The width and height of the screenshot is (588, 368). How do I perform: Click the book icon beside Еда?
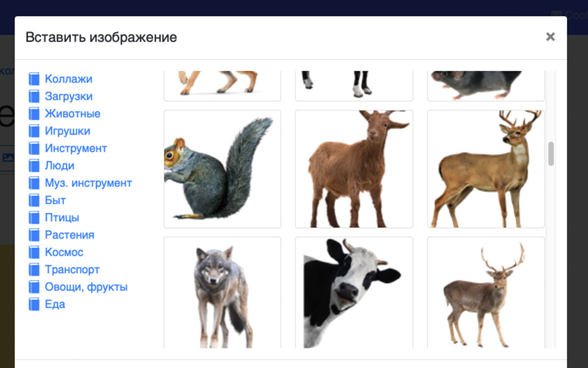tap(34, 304)
